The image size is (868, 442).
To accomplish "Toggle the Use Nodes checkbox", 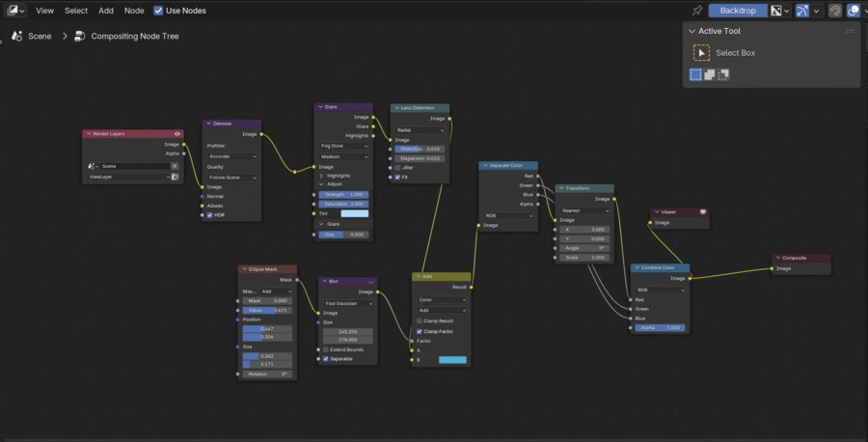I will tap(158, 11).
